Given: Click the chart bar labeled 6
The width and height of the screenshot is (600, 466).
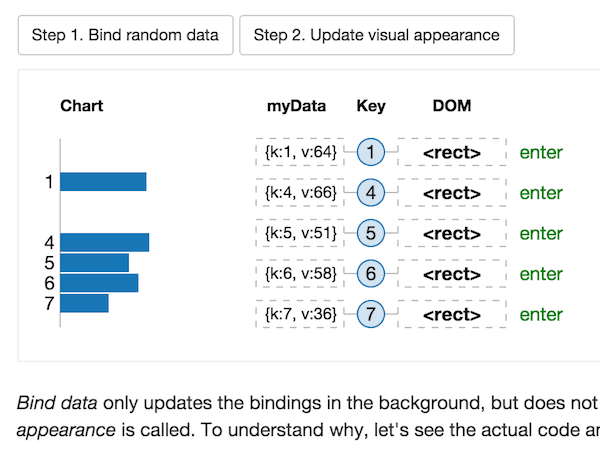Looking at the screenshot, I should point(99,283).
